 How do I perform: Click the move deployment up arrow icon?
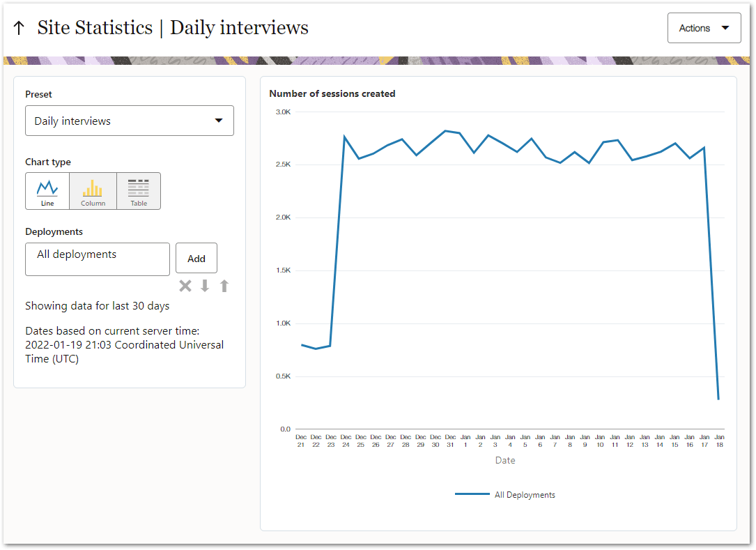(x=224, y=285)
